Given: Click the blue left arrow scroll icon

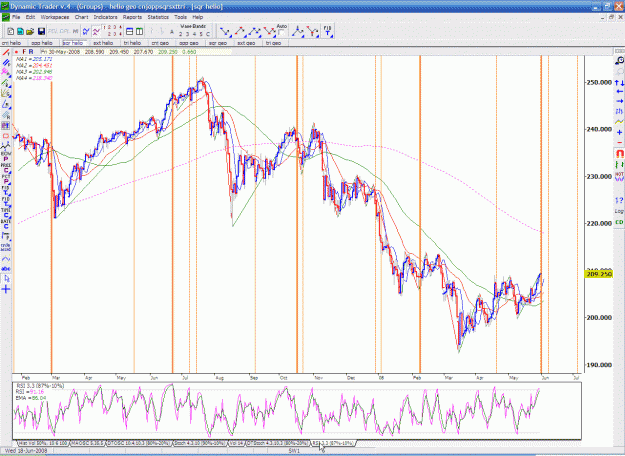Looking at the screenshot, I should tap(619, 92).
